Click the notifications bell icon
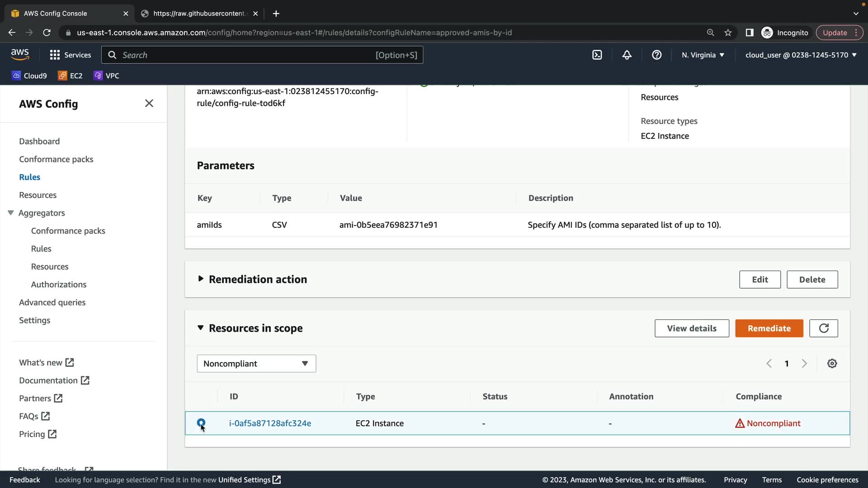868x488 pixels. pos(627,55)
